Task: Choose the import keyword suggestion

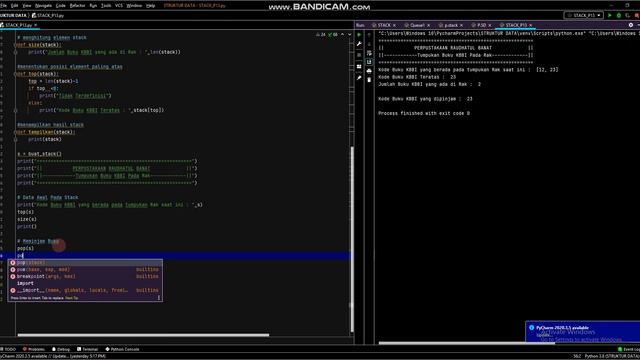Action: click(x=85, y=283)
